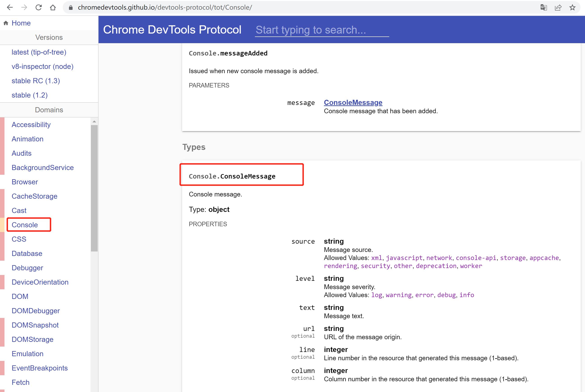Open Google Translate icon in address bar
This screenshot has width=585, height=392.
coord(544,7)
